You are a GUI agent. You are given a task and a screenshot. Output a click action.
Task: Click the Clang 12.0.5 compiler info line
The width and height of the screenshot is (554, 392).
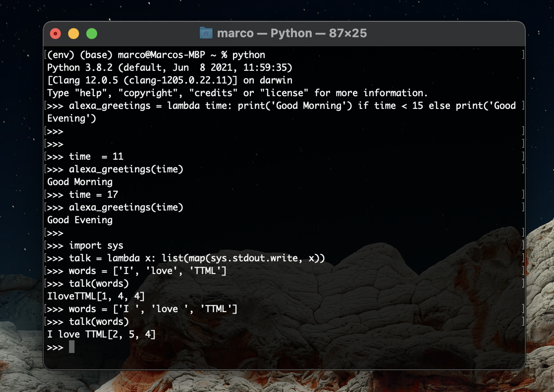170,80
